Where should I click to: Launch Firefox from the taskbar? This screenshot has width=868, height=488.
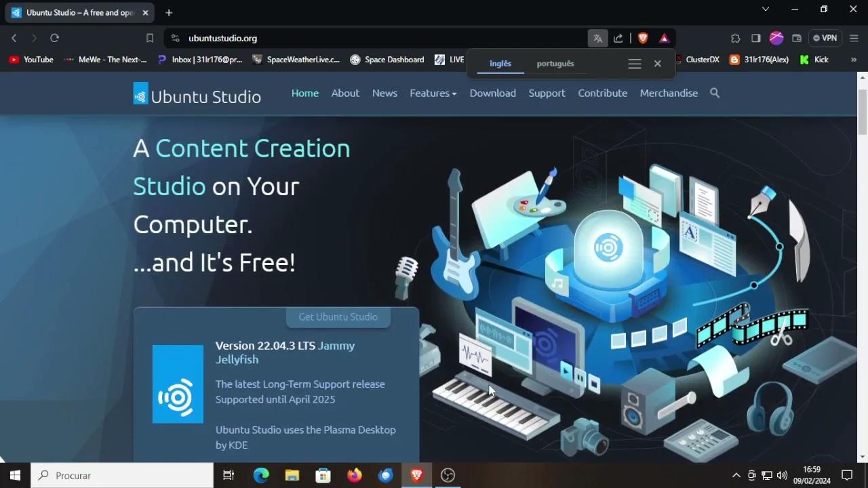[x=355, y=475]
